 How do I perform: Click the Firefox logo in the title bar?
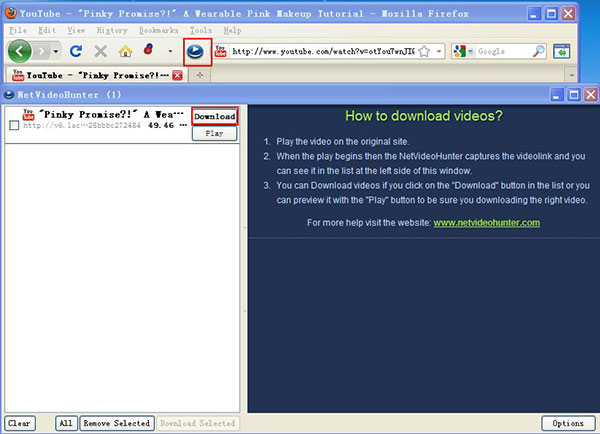pos(10,13)
